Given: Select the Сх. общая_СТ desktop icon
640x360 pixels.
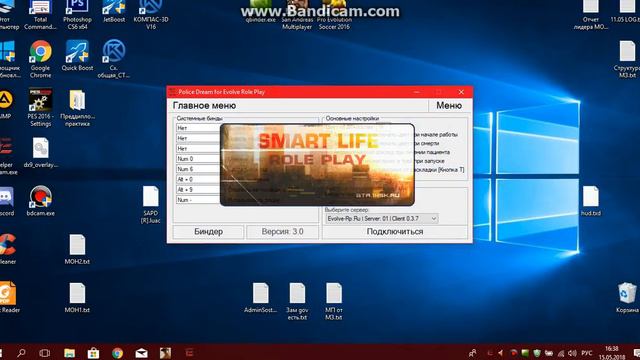Looking at the screenshot, I should (114, 59).
